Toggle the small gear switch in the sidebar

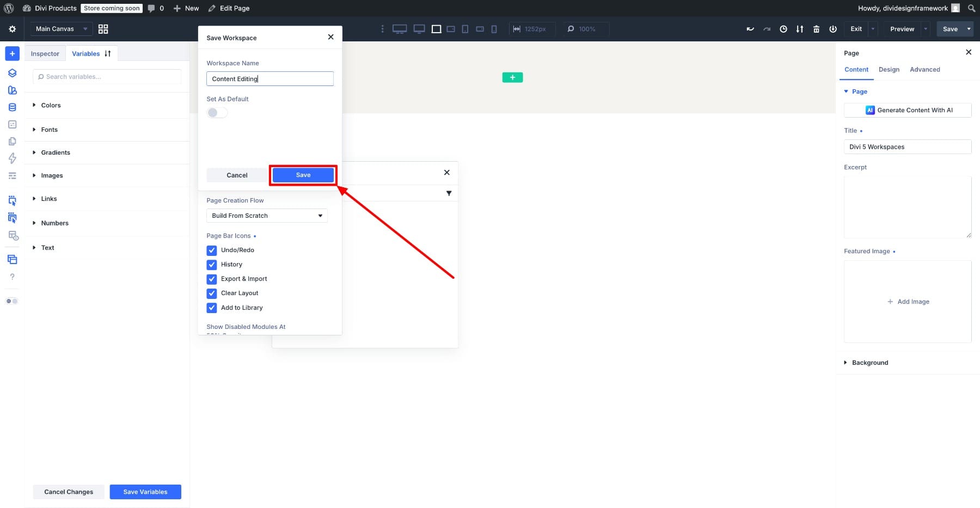click(12, 301)
